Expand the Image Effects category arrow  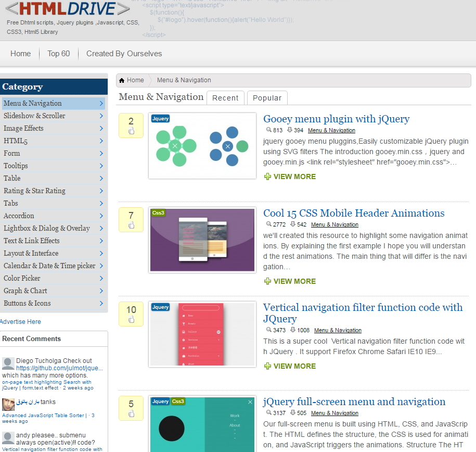pyautogui.click(x=101, y=128)
